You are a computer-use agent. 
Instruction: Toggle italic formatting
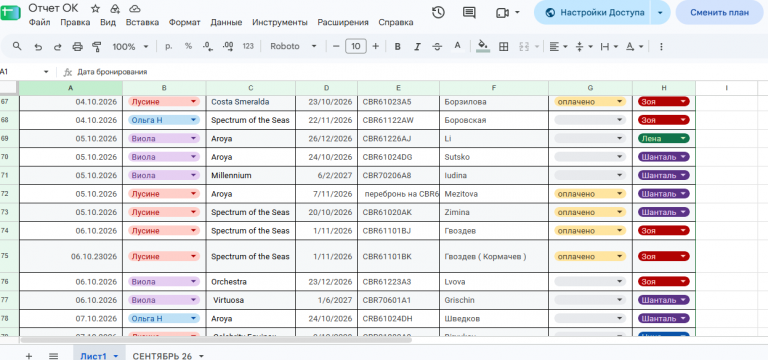(417, 47)
